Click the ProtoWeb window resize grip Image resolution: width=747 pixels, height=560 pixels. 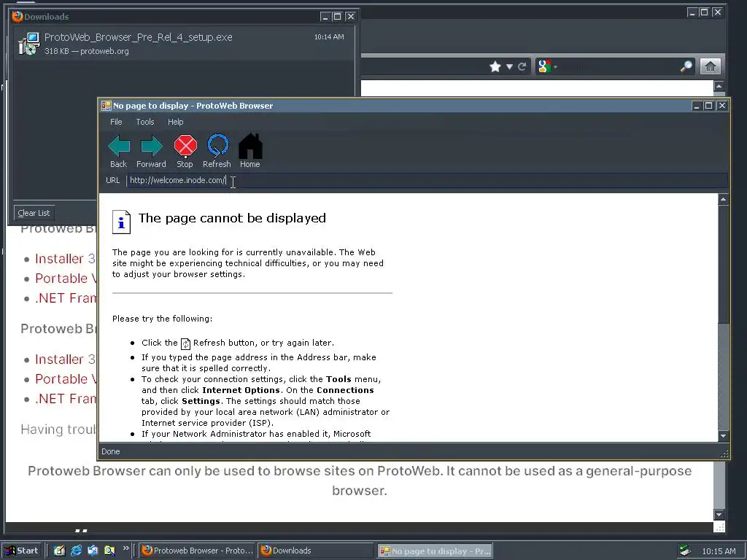point(724,454)
